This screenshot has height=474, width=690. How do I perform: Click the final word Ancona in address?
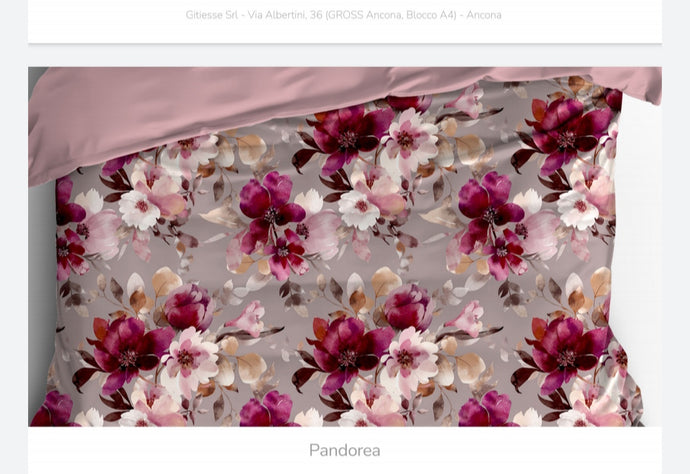pyautogui.click(x=483, y=15)
